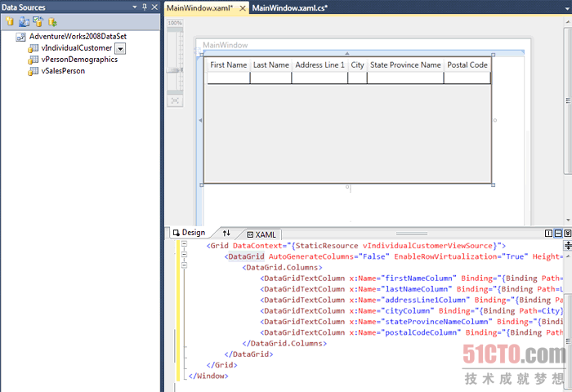Click postalCodeColumn XAML line

coord(412,332)
